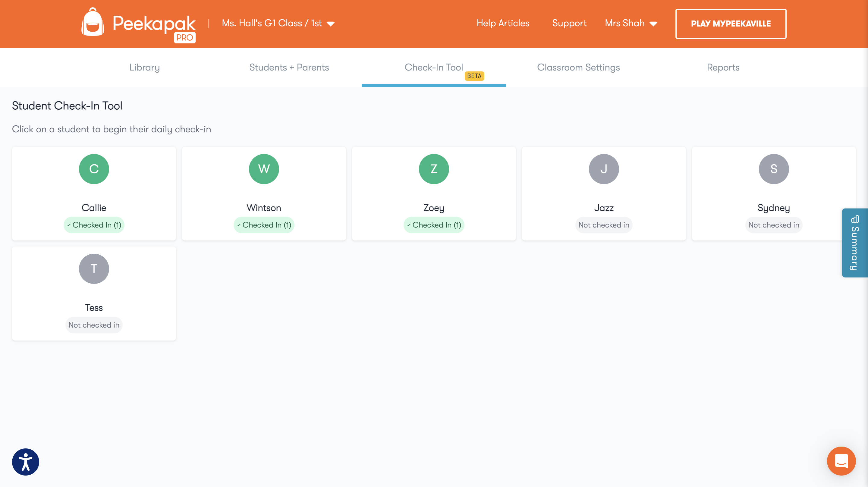Open the Help Articles link
This screenshot has height=487, width=868.
point(503,23)
